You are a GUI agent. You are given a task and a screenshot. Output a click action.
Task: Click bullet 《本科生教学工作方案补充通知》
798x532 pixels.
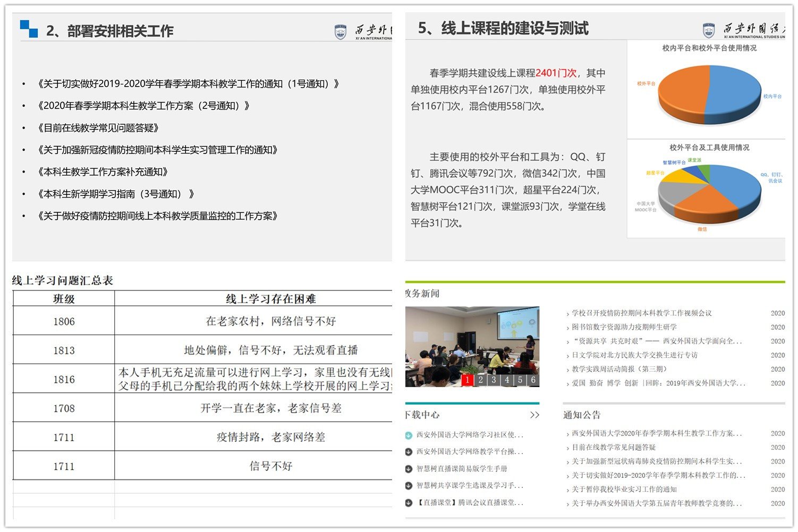coord(102,172)
